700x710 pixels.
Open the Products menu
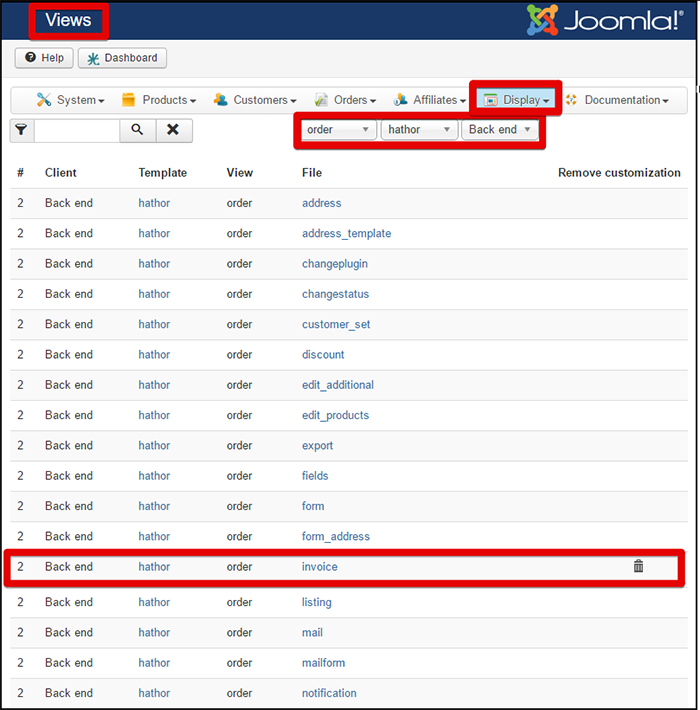pyautogui.click(x=158, y=100)
